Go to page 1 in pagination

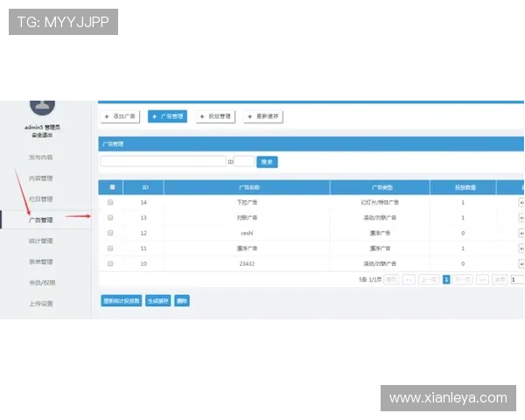446,280
